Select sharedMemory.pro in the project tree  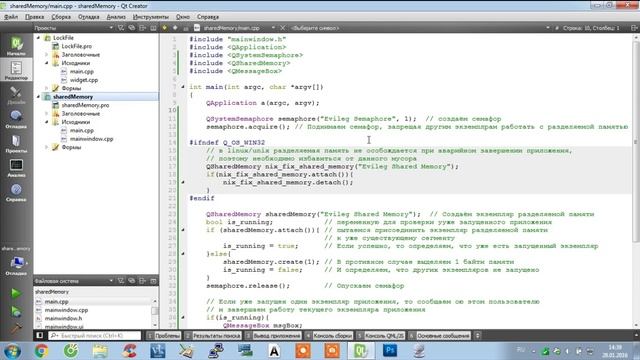(85, 105)
